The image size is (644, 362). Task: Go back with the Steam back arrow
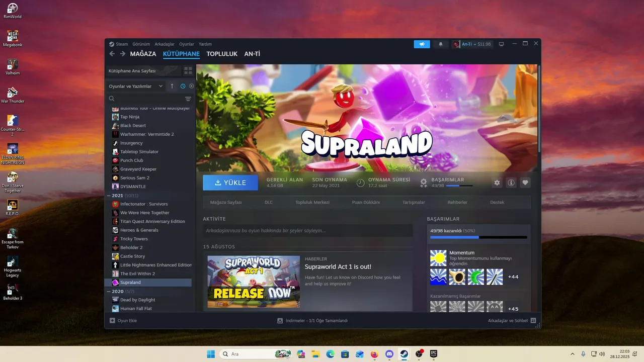[112, 54]
